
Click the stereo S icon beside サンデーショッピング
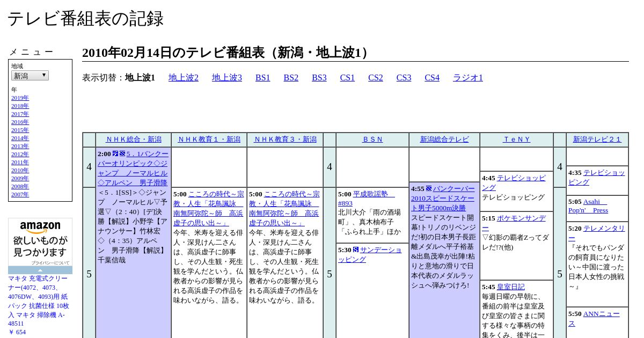(356, 249)
